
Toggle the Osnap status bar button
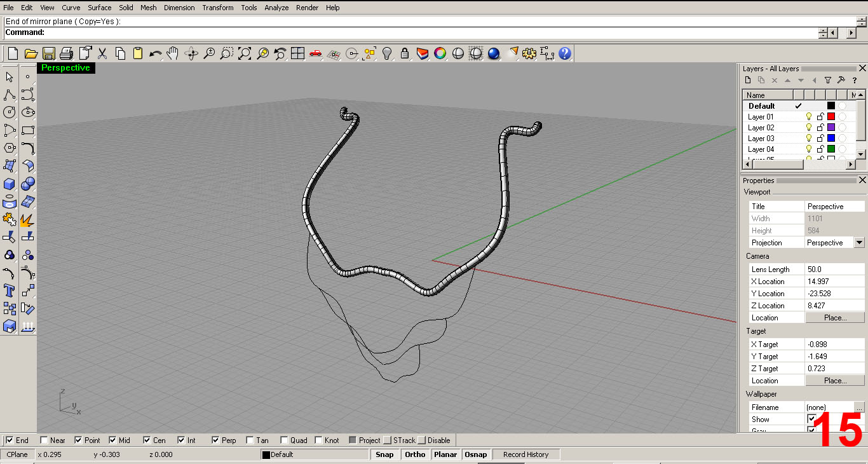click(x=476, y=454)
